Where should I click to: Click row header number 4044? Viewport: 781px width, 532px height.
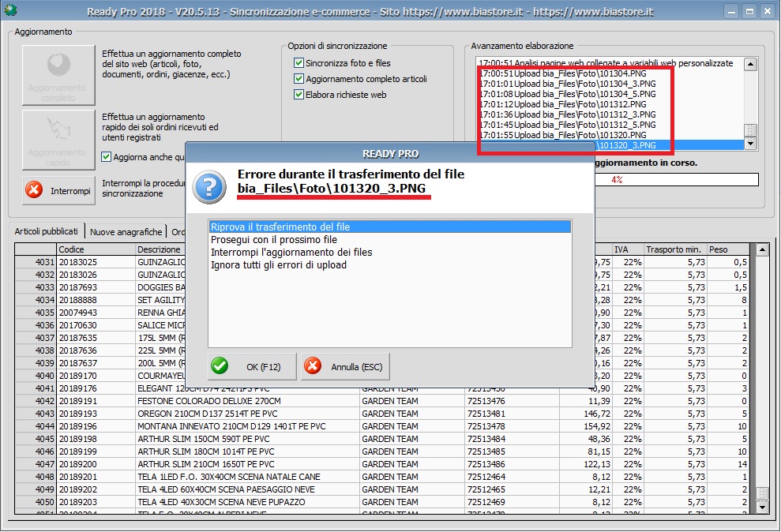coord(45,426)
